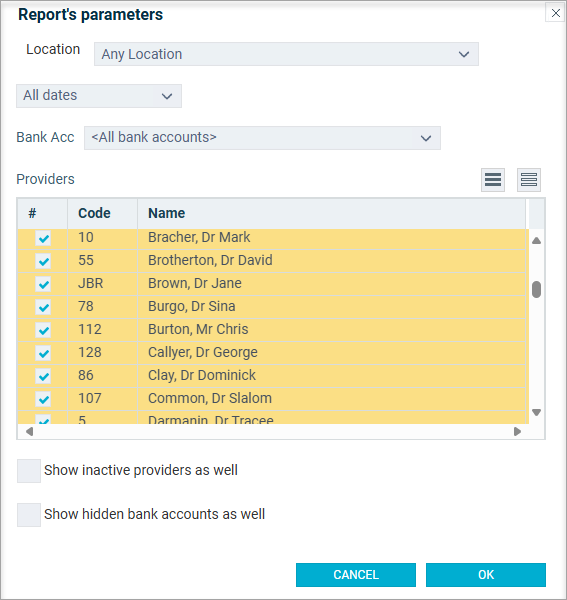Click the up arrow of providers scrollbar
Image resolution: width=567 pixels, height=600 pixels.
pos(536,241)
